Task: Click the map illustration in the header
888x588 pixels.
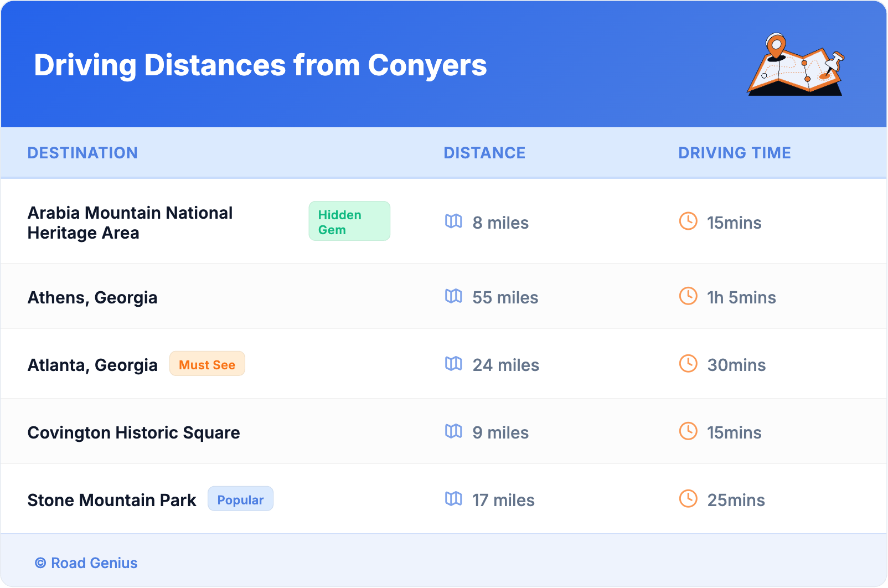Action: [x=796, y=65]
